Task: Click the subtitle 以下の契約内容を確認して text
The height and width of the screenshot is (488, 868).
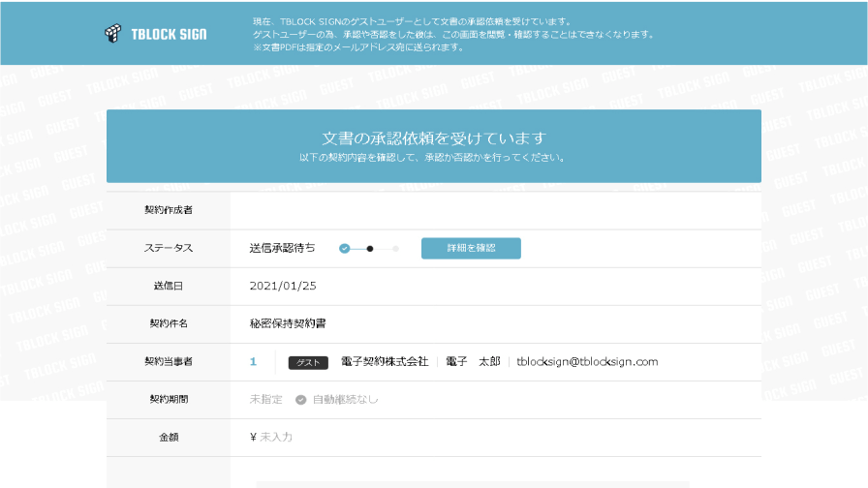Action: coord(432,158)
